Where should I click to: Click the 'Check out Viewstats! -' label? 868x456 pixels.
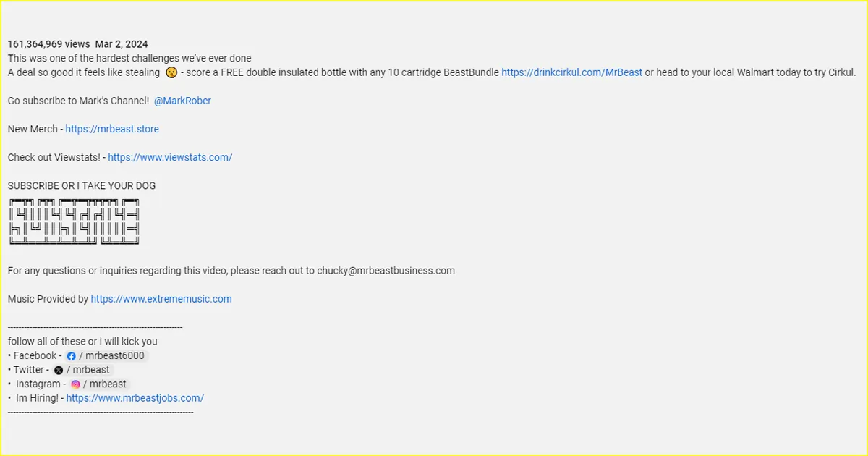(x=56, y=157)
